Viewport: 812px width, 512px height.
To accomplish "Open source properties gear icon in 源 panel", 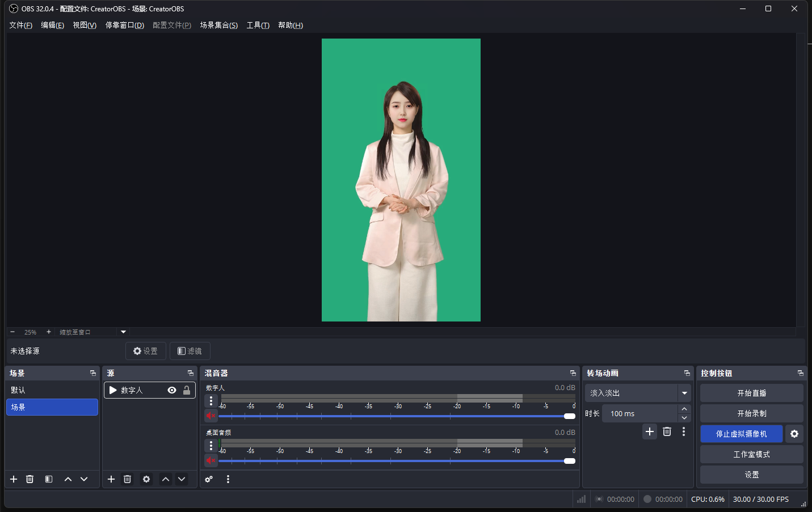I will pyautogui.click(x=146, y=479).
